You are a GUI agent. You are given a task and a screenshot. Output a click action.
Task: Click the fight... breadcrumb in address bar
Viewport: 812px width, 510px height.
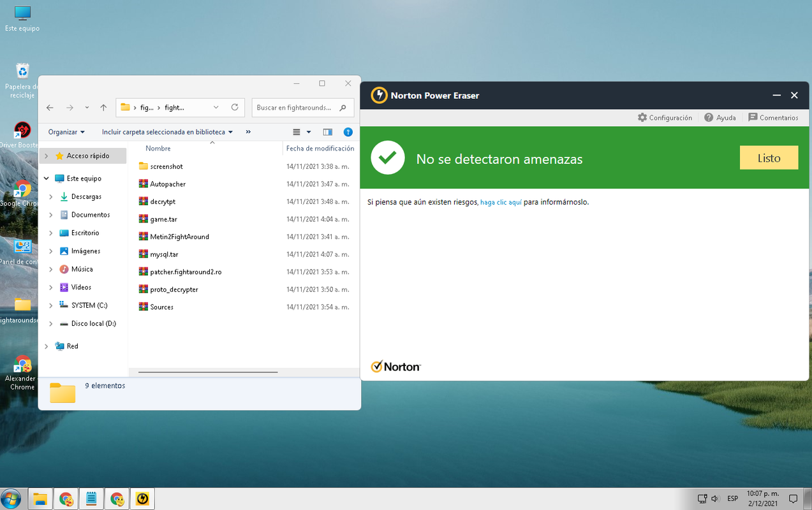(x=174, y=108)
